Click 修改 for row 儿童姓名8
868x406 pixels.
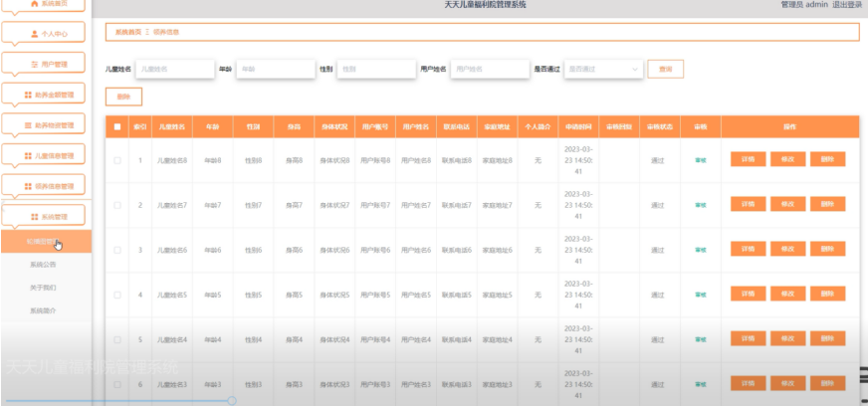(787, 159)
